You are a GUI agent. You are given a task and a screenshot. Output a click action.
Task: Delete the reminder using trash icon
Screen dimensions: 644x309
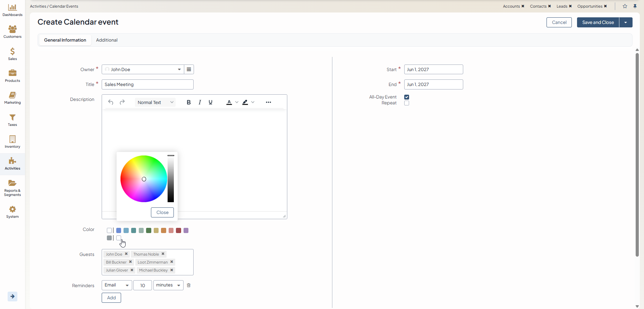point(189,285)
